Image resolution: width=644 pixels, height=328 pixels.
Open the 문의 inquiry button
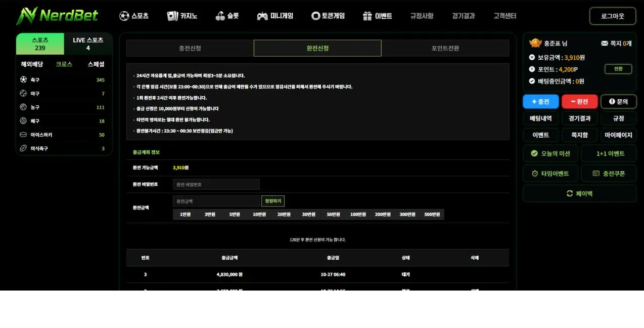[x=619, y=102]
